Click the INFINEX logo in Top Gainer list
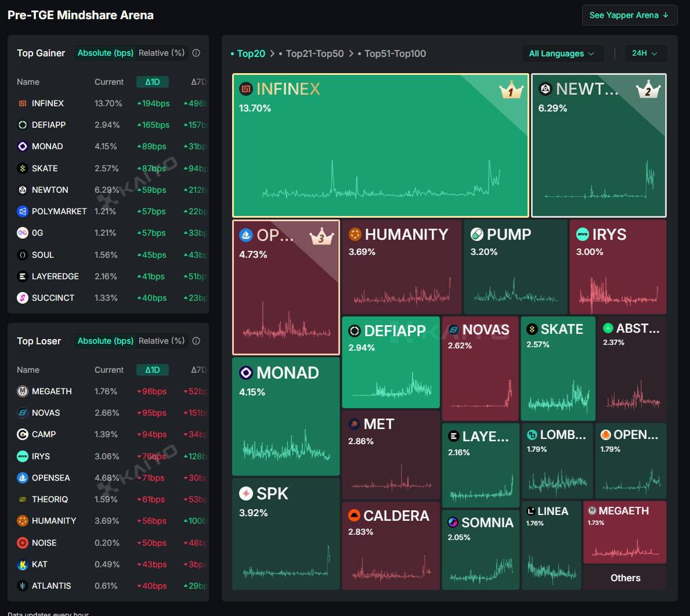 23,103
